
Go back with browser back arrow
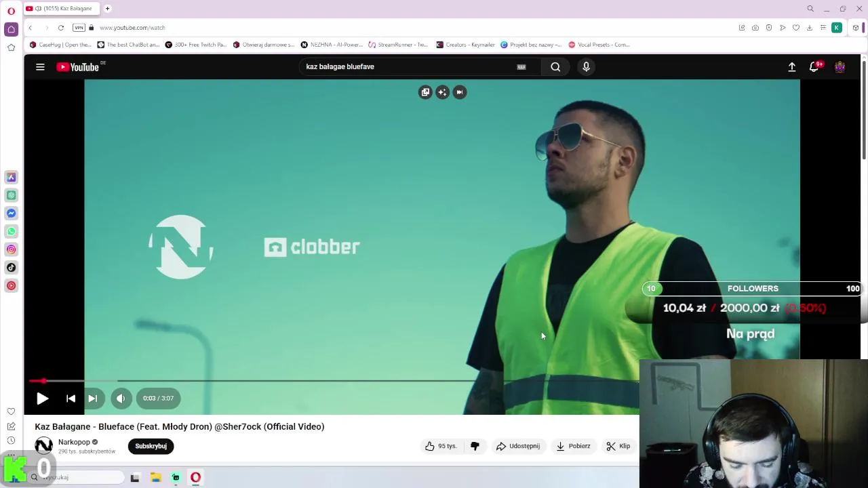30,28
